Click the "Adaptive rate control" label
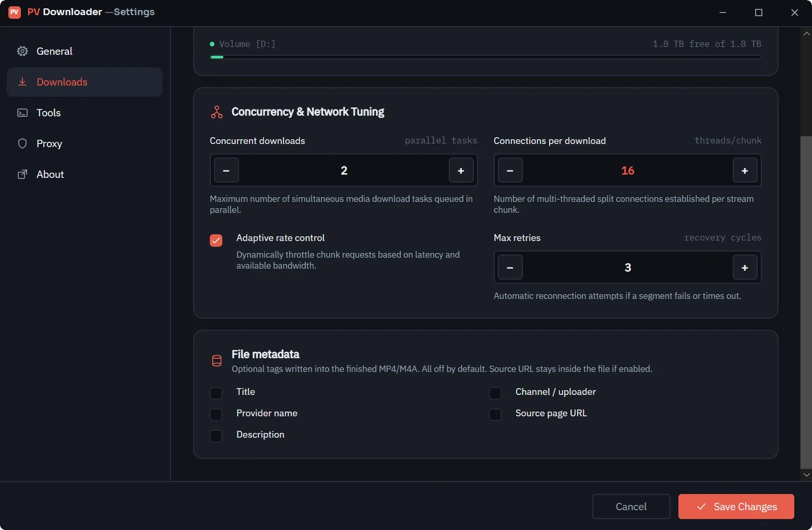The width and height of the screenshot is (812, 530). (x=280, y=238)
